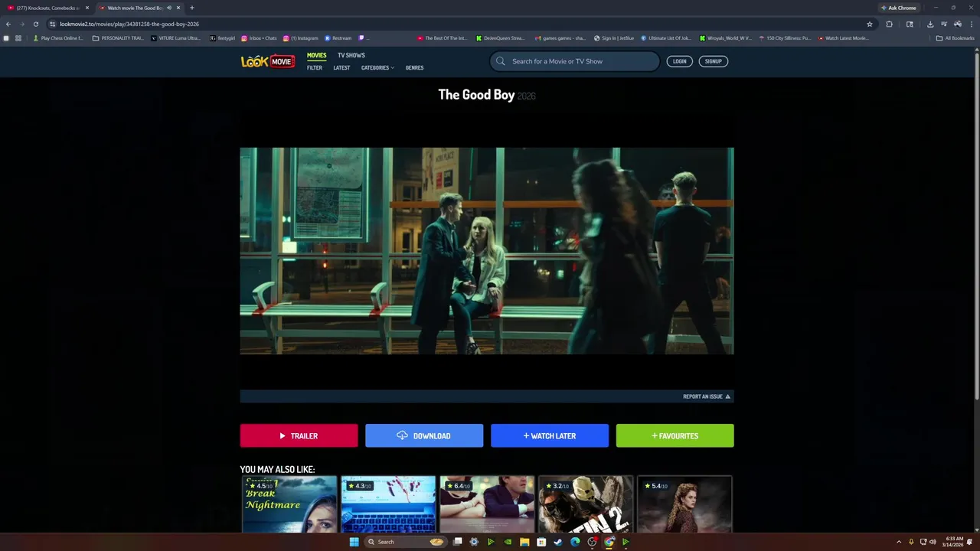The image size is (980, 551).
Task: Select the Movies tab
Action: tap(316, 55)
